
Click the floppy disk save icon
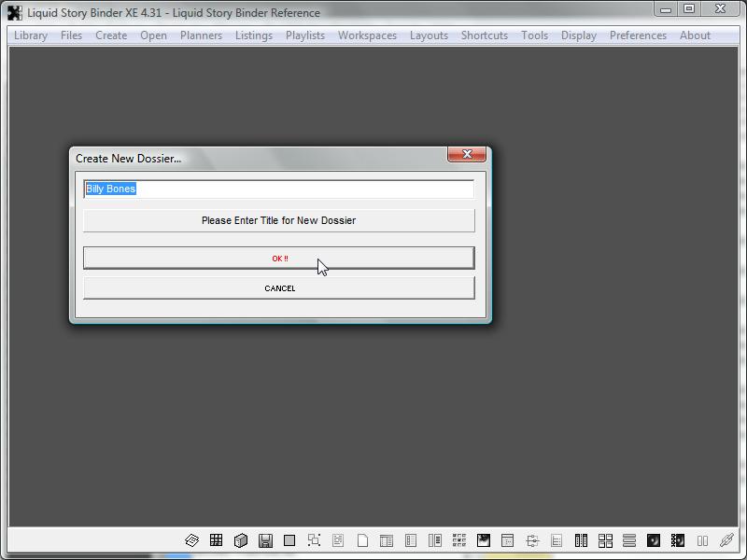click(x=265, y=540)
